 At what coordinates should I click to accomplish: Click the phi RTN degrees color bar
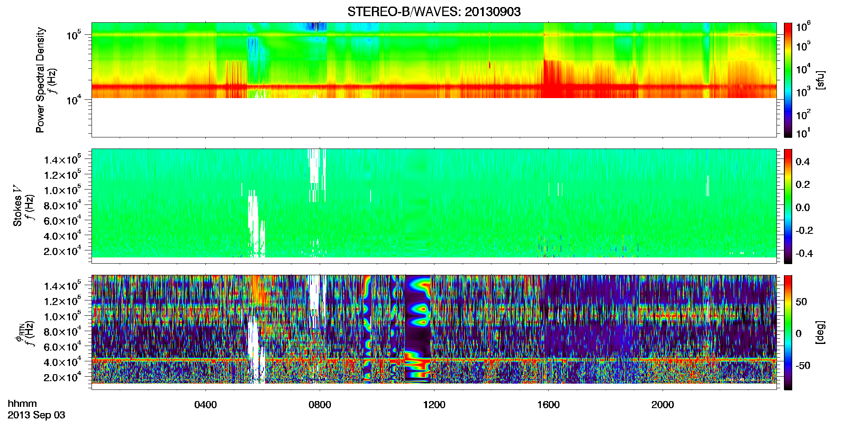click(x=788, y=332)
